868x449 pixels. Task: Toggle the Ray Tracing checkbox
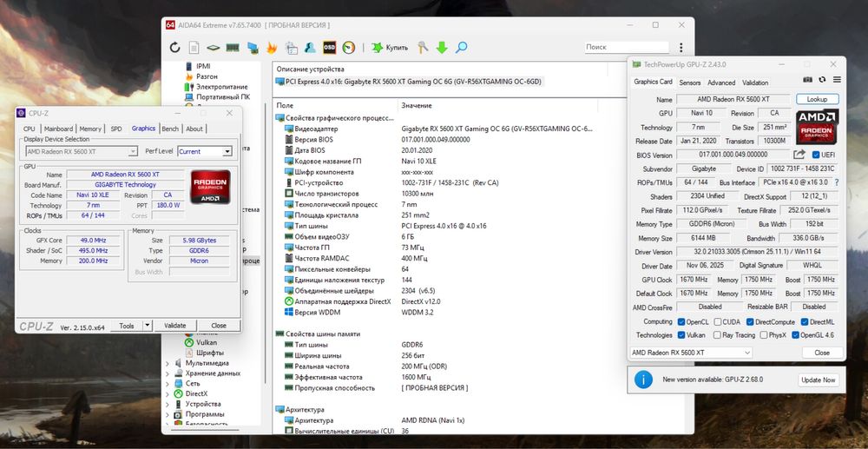pyautogui.click(x=717, y=335)
